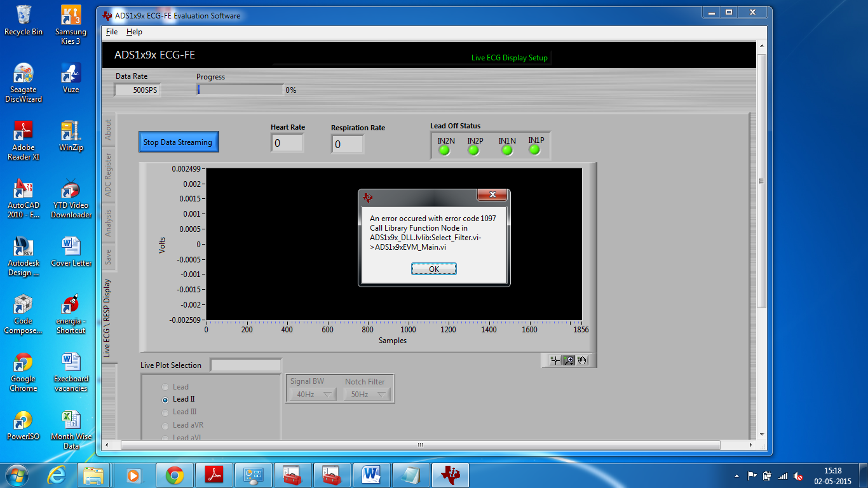Open YTD Video Downloader desktop icon
The width and height of the screenshot is (868, 488).
pyautogui.click(x=71, y=198)
